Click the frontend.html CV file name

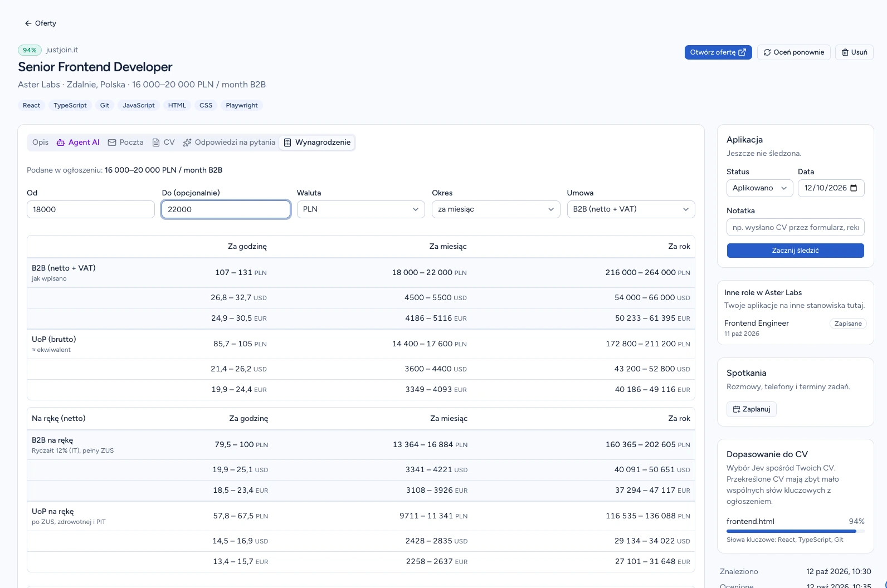(x=750, y=522)
